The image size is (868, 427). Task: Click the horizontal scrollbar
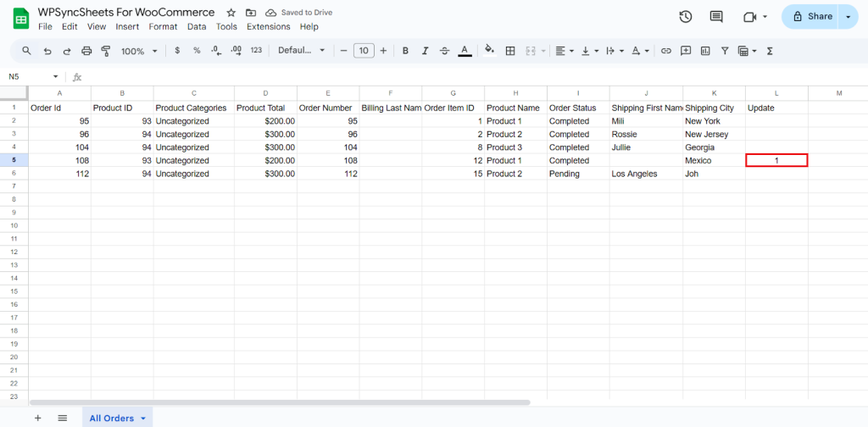coord(280,402)
